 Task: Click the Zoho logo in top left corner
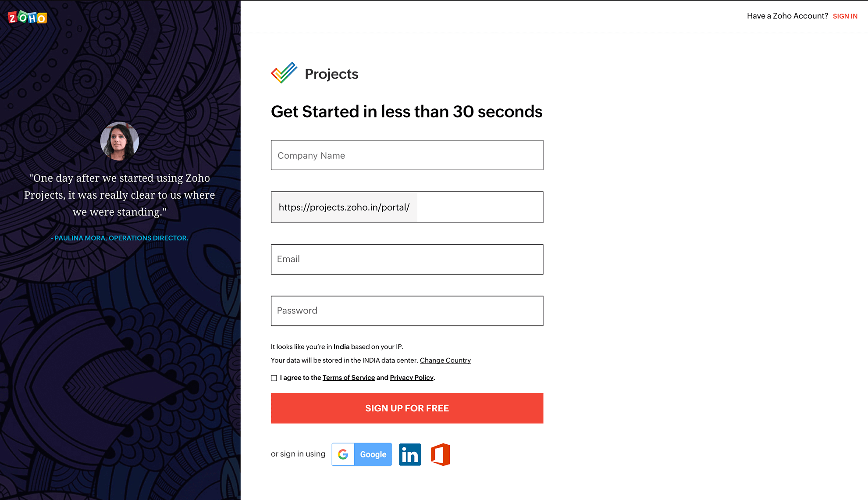pyautogui.click(x=26, y=17)
